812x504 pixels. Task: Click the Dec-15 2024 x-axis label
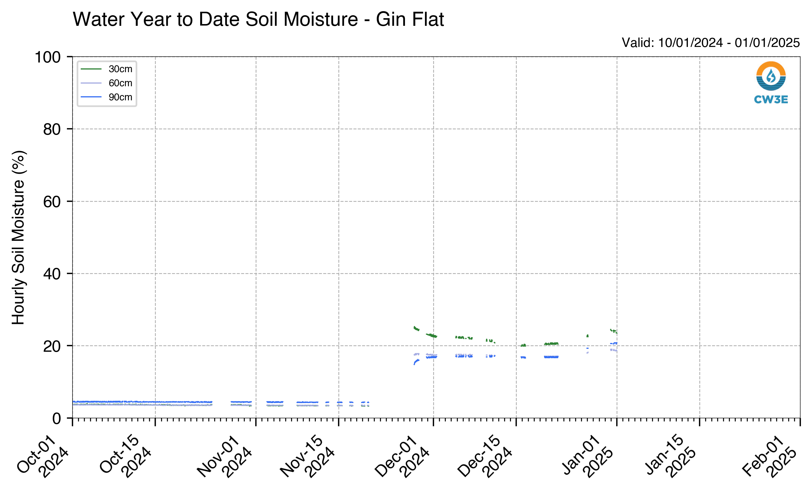pos(485,456)
